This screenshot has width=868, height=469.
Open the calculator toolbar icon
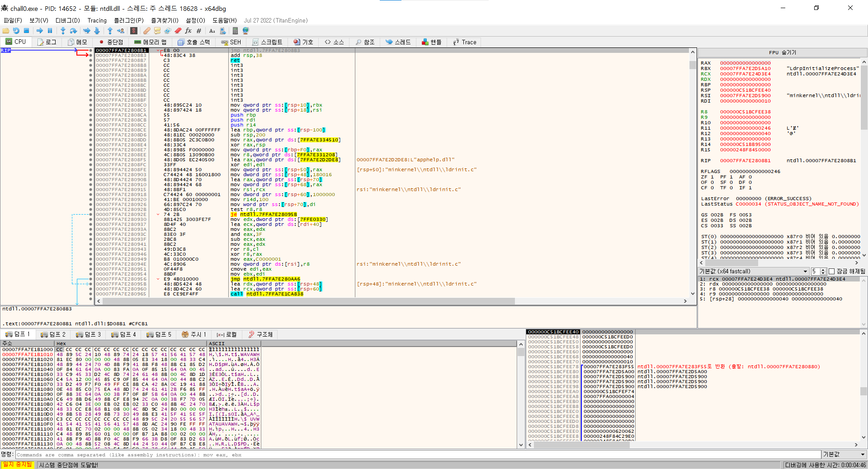(235, 31)
